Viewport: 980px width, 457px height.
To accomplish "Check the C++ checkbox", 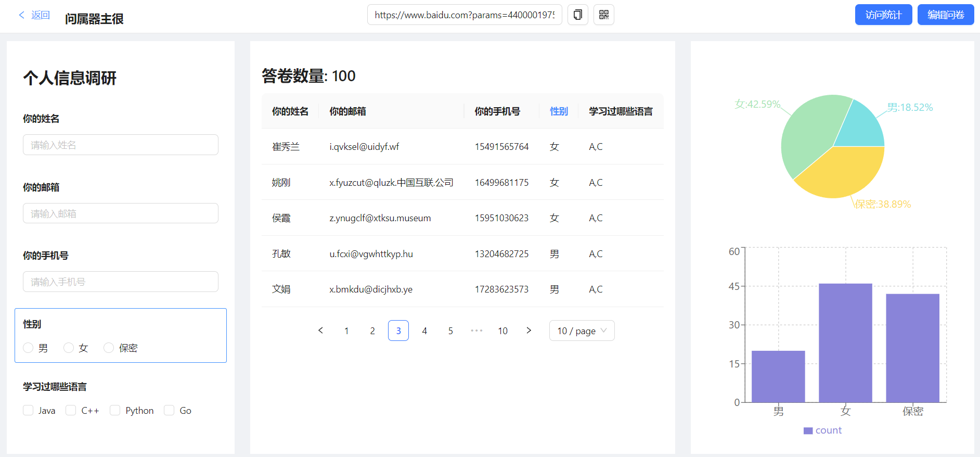I will pyautogui.click(x=71, y=410).
